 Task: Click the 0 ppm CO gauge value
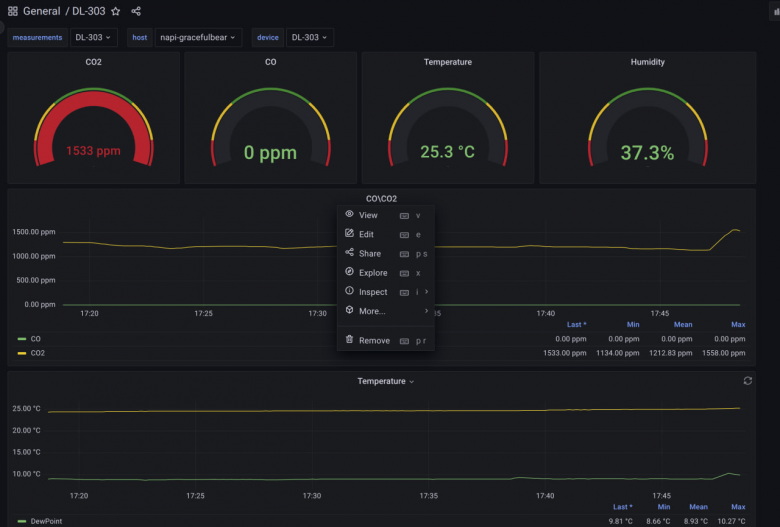(270, 152)
